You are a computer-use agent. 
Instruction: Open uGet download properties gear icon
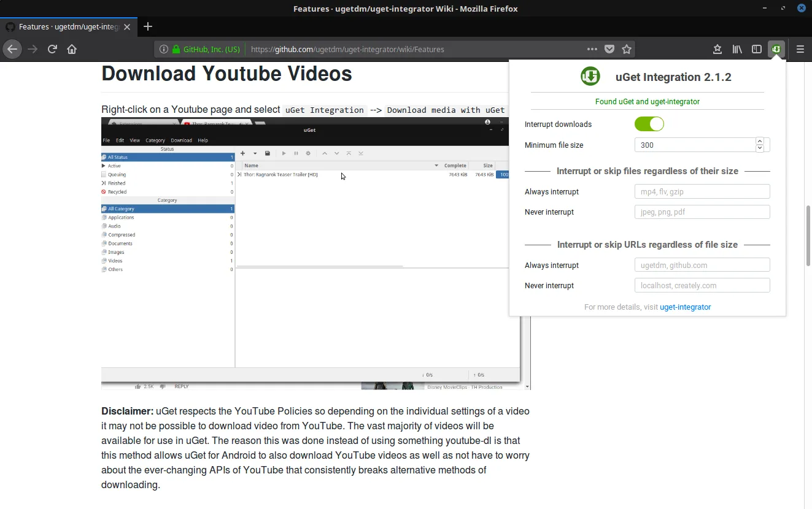click(x=309, y=153)
